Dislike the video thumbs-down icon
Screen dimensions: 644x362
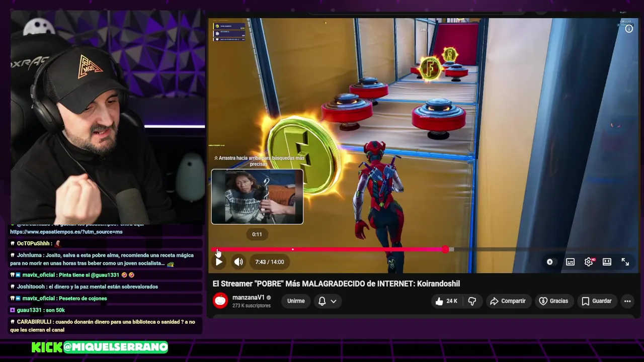point(472,301)
